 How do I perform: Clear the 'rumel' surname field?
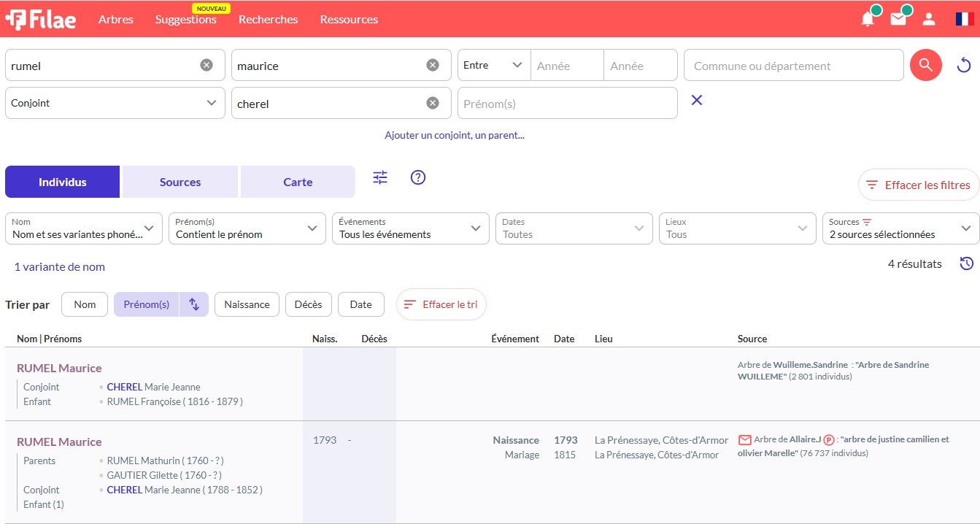click(x=207, y=65)
